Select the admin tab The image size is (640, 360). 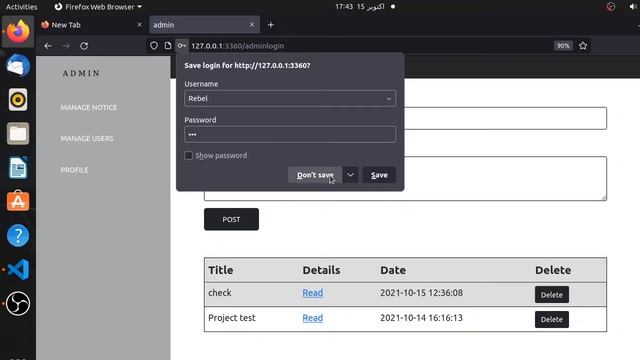pos(204,25)
